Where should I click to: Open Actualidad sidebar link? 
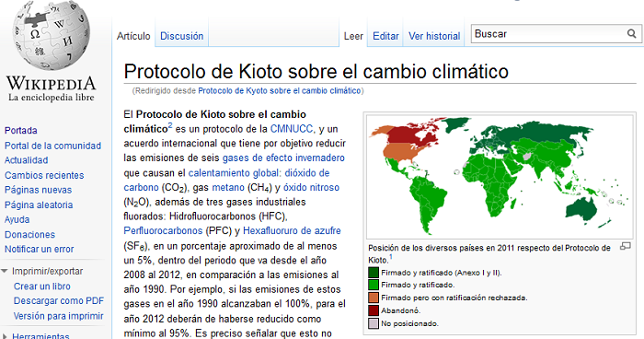pyautogui.click(x=26, y=160)
